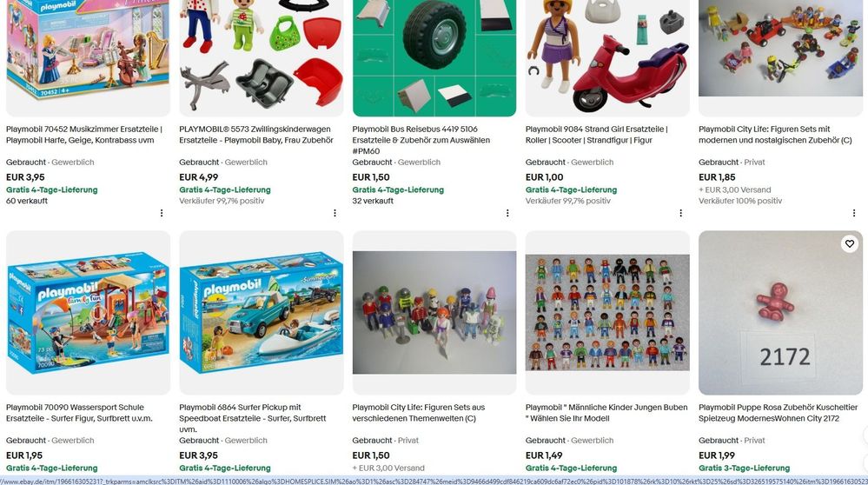Open Playmobil 70090 Wassersport Schule listing title
The height and width of the screenshot is (485, 868).
click(79, 413)
